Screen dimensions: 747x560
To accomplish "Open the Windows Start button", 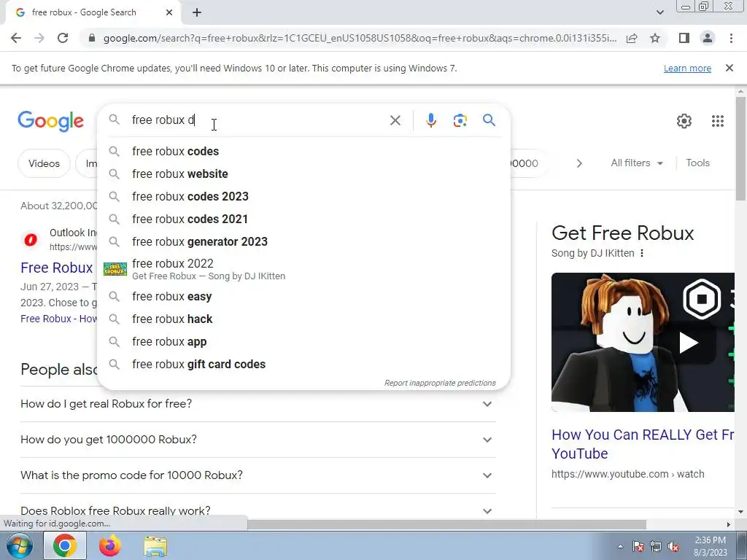I will coord(19,545).
